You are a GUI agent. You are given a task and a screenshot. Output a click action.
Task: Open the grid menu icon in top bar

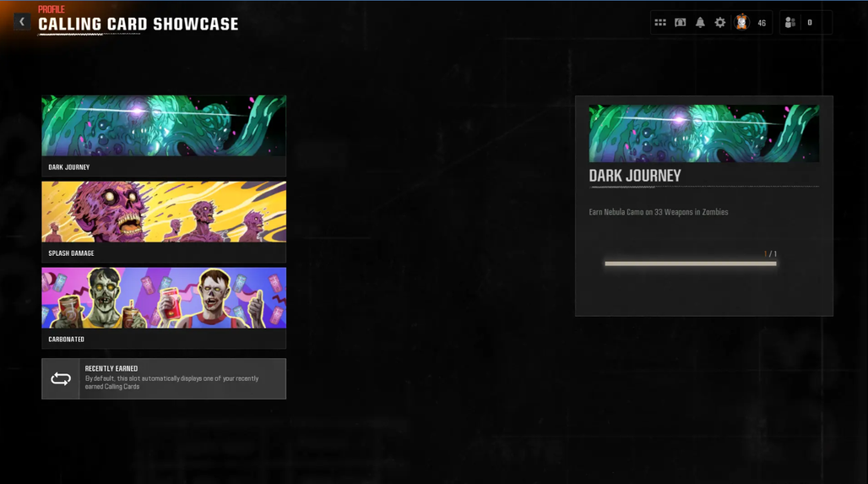click(x=660, y=23)
